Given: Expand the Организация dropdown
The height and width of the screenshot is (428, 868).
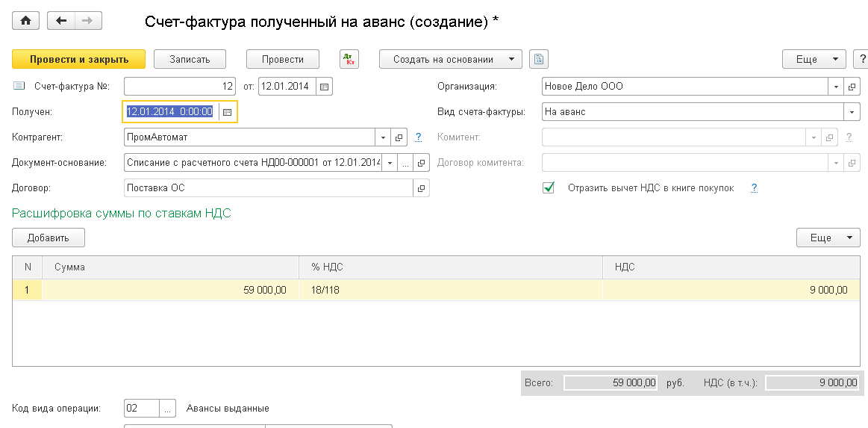Looking at the screenshot, I should coord(836,87).
